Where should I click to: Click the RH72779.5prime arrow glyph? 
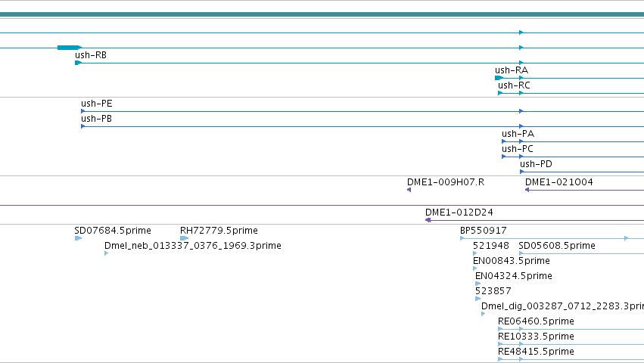(184, 238)
